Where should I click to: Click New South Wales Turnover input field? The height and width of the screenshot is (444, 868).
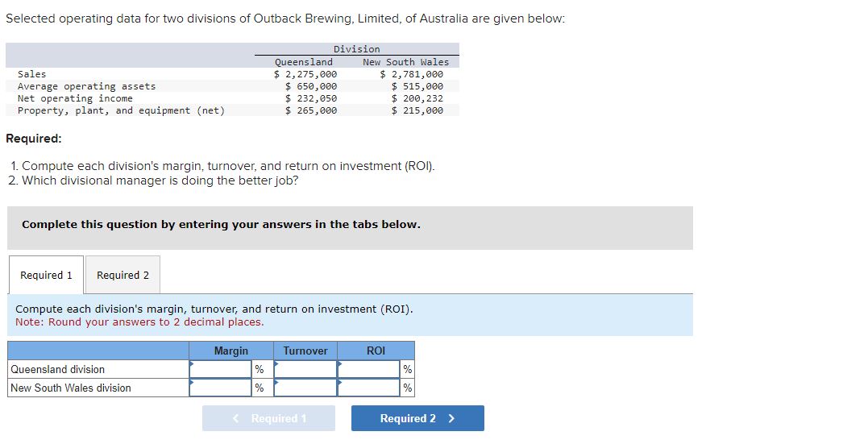coord(305,388)
